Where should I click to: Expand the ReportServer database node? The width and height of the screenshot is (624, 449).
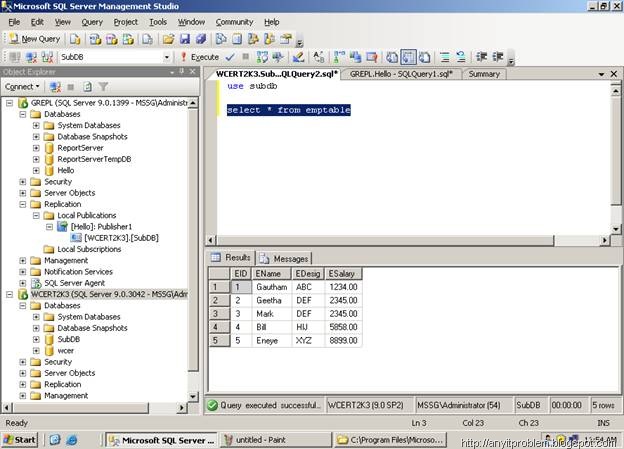pos(36,148)
